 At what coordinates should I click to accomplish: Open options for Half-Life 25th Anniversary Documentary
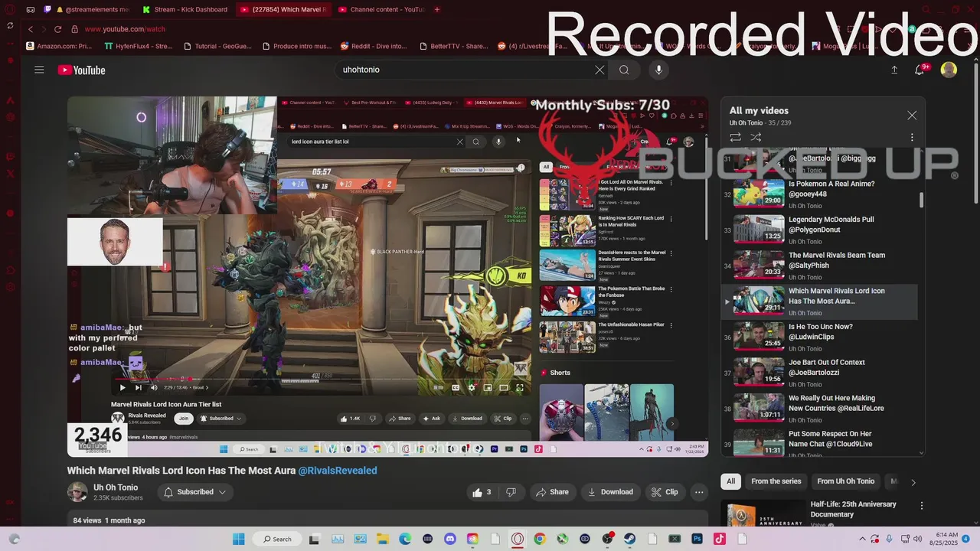point(922,506)
